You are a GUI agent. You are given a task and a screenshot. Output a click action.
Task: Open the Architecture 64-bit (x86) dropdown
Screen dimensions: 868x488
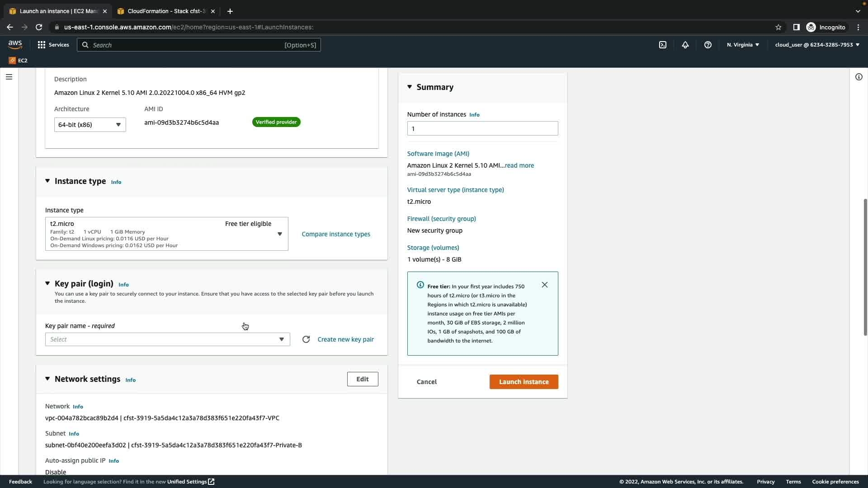90,125
